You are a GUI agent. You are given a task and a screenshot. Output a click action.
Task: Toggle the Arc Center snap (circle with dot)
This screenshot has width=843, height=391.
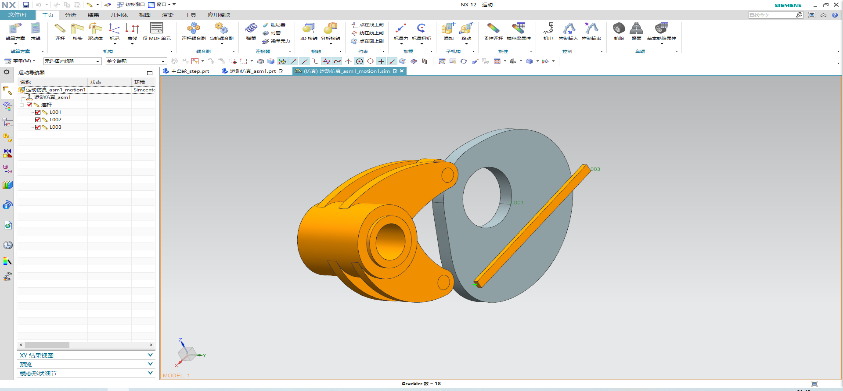click(359, 61)
